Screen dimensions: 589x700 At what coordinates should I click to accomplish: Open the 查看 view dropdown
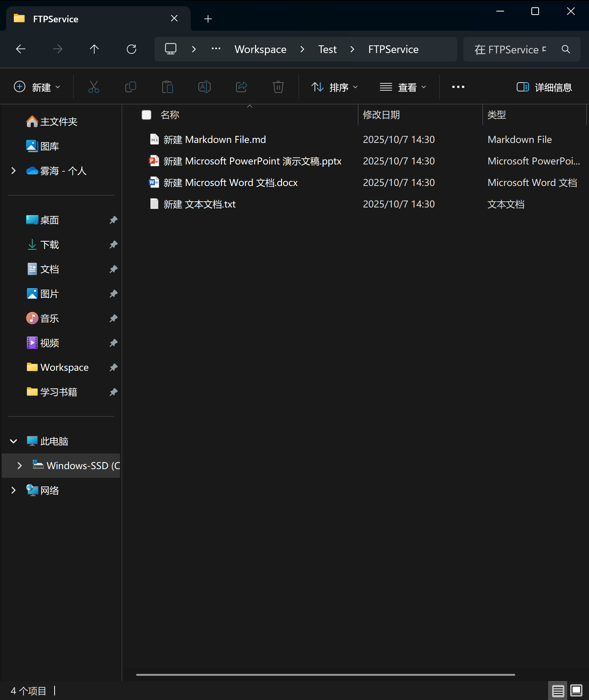(403, 87)
